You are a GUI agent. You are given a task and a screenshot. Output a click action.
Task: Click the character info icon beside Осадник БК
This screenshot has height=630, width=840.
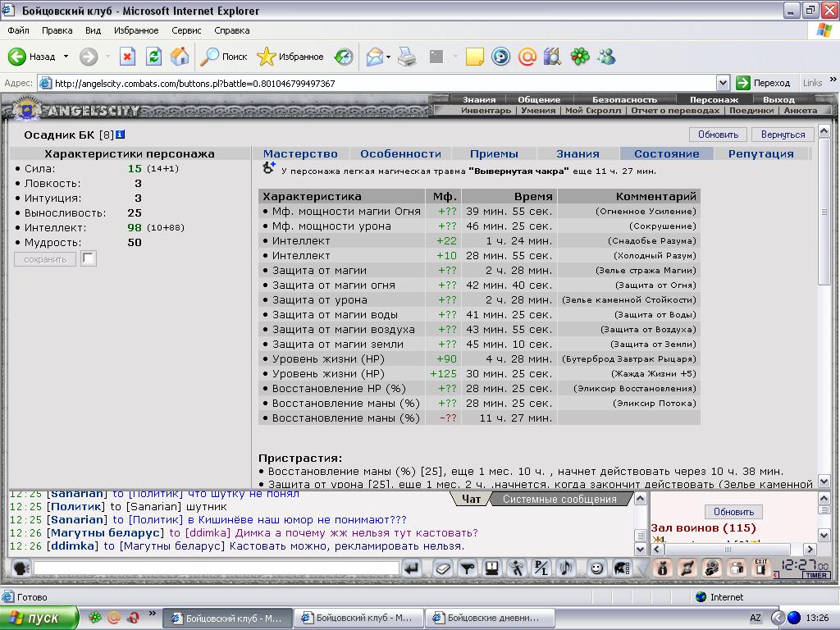pyautogui.click(x=120, y=135)
